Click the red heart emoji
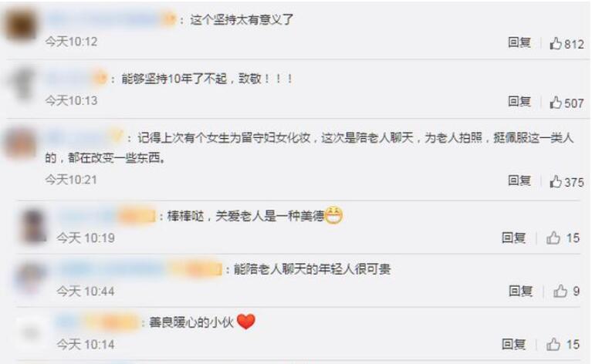The image size is (592, 364). [245, 322]
